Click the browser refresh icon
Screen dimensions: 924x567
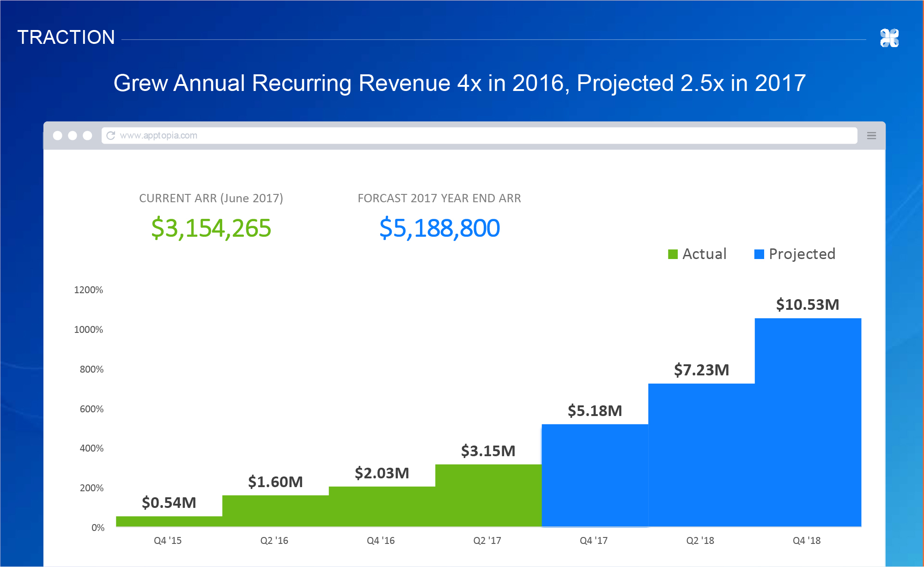[111, 135]
